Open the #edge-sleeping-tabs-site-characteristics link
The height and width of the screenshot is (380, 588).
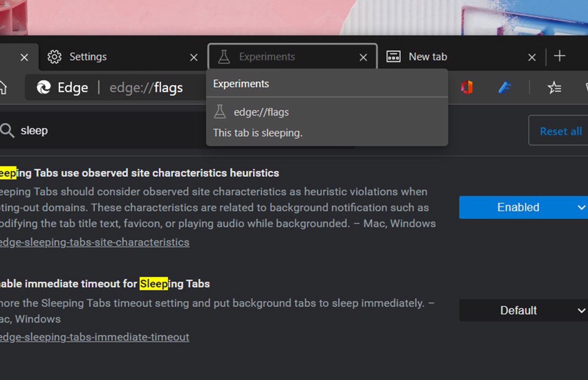pos(94,242)
